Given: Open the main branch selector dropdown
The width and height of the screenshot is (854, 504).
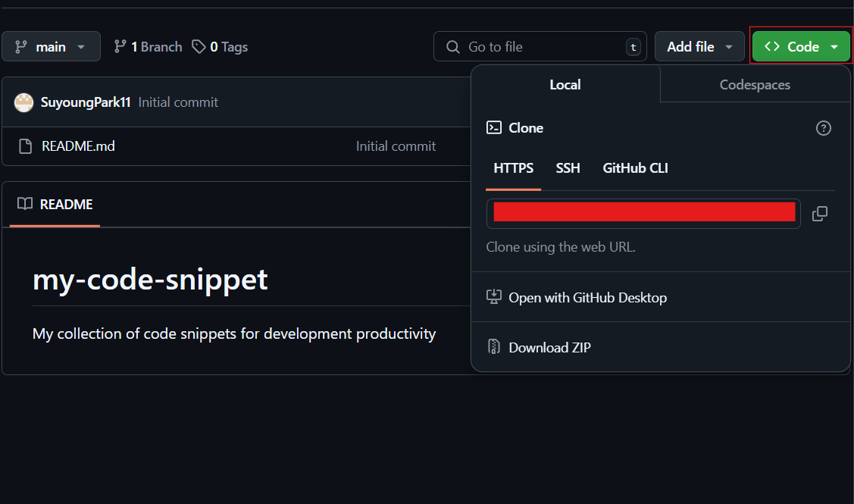Looking at the screenshot, I should [x=51, y=47].
